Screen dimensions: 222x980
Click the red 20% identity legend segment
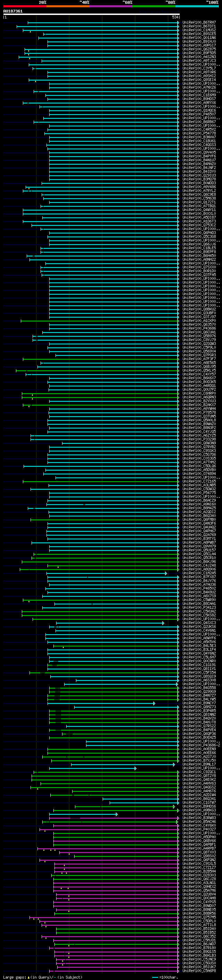(25, 6)
